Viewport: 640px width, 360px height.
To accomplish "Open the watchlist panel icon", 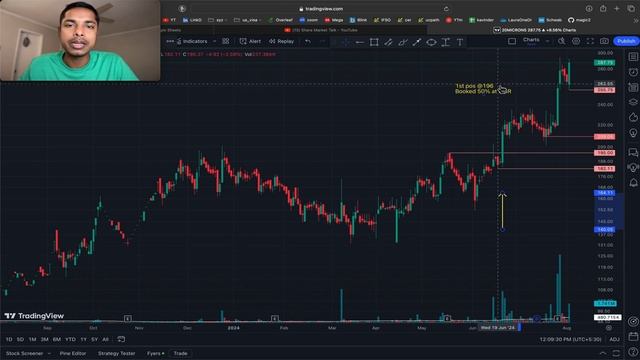I will pos(633,57).
